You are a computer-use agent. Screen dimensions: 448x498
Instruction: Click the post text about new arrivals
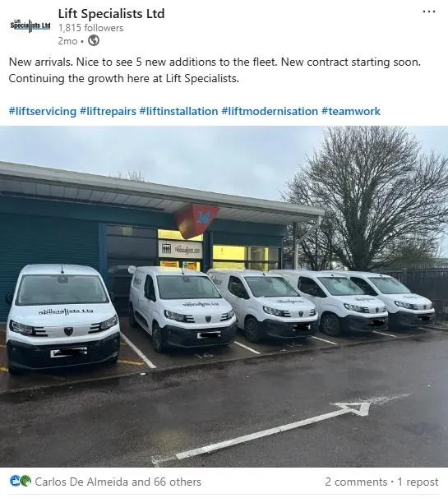pyautogui.click(x=215, y=70)
